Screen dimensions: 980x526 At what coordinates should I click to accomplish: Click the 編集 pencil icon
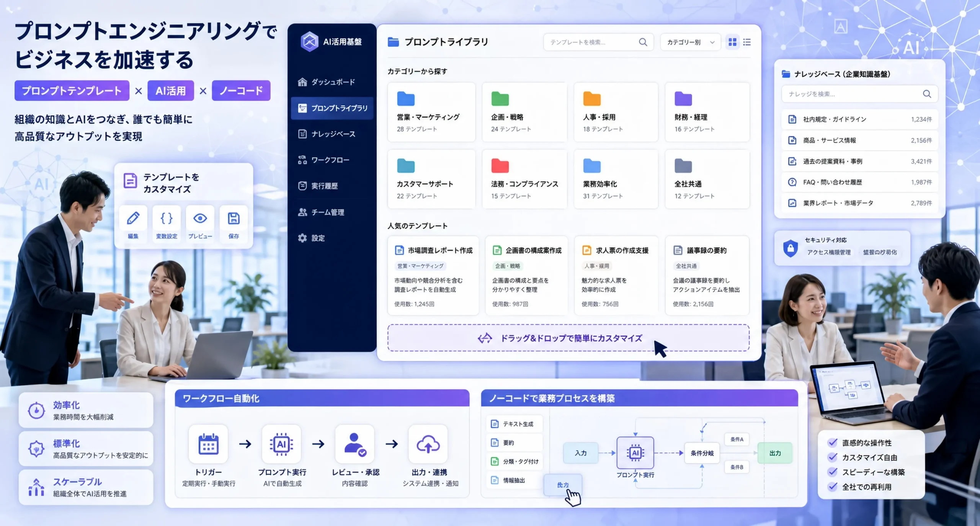pyautogui.click(x=133, y=218)
